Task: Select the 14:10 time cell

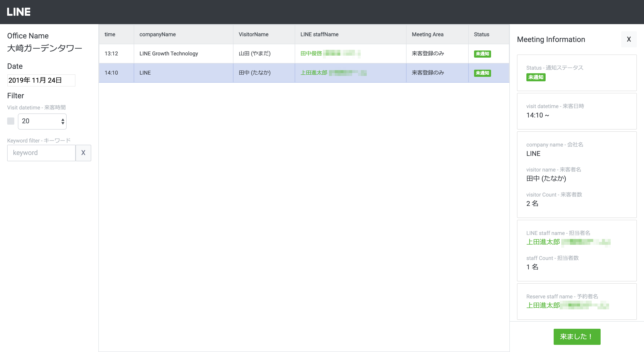Action: 116,73
